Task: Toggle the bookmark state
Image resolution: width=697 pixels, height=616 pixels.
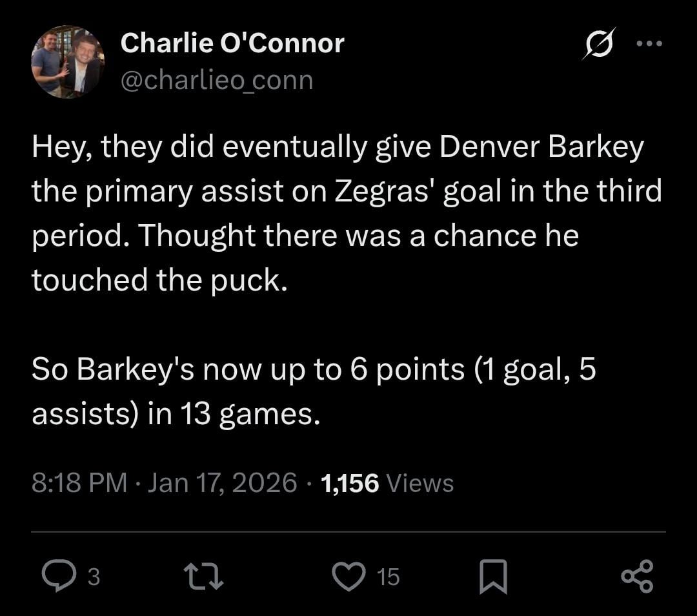Action: pyautogui.click(x=493, y=577)
